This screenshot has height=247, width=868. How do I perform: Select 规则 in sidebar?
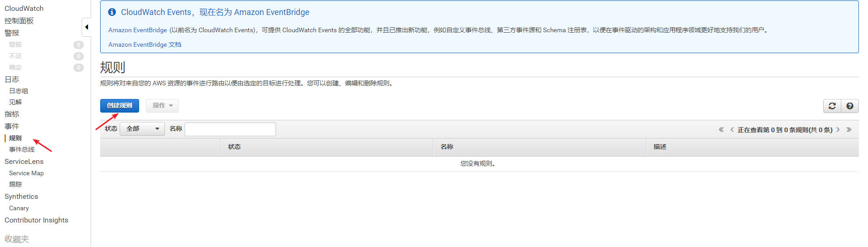click(x=15, y=138)
